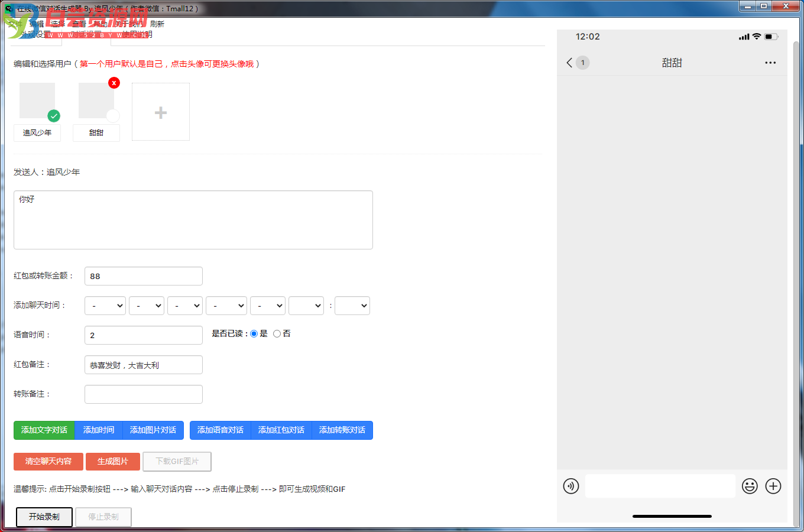804x532 pixels.
Task: Click the 添加时间 button
Action: click(99, 430)
